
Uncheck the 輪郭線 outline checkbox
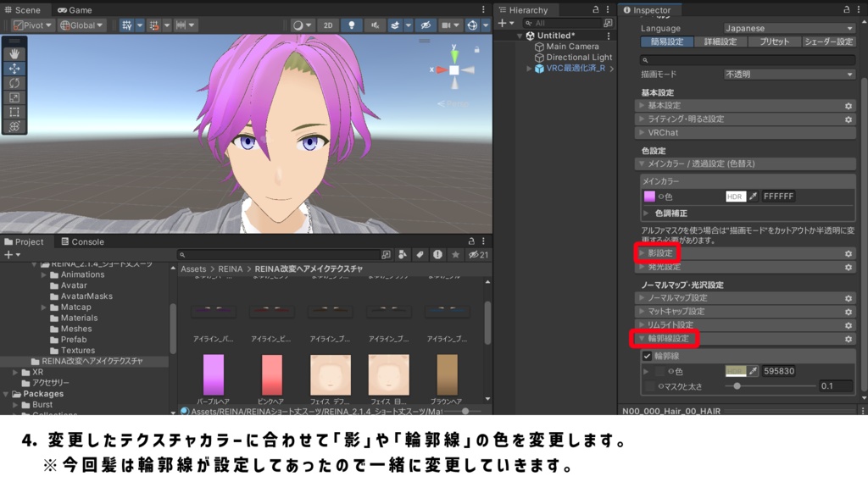[x=647, y=357]
